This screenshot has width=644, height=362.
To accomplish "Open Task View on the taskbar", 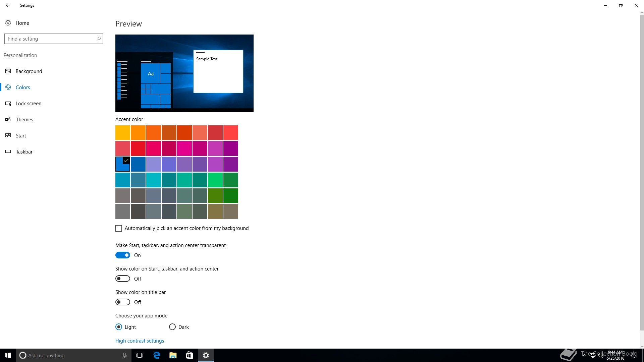I will tap(140, 355).
